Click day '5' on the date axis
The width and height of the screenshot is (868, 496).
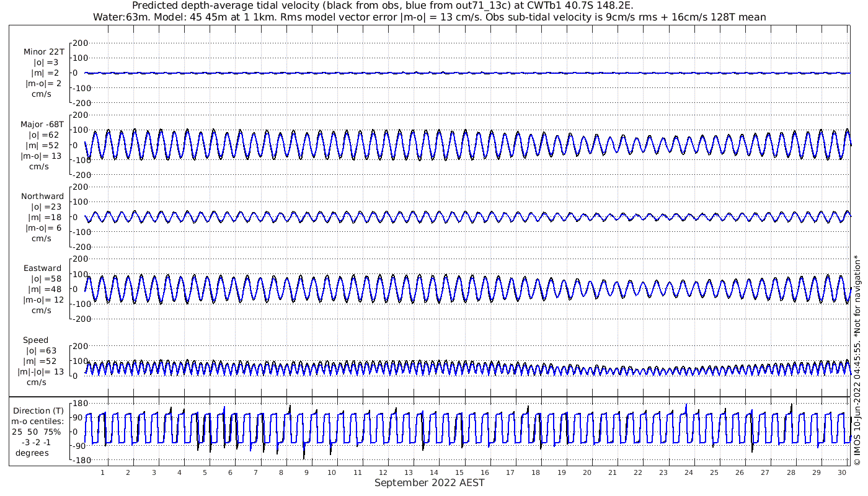coord(204,472)
